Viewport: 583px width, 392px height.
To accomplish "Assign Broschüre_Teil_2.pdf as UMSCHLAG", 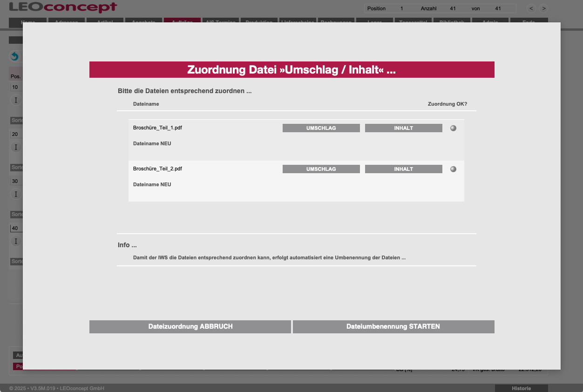I will coord(321,169).
